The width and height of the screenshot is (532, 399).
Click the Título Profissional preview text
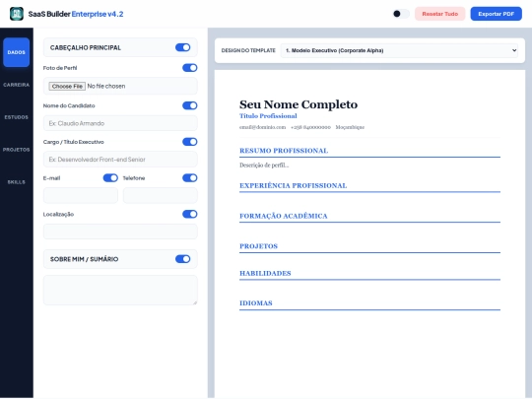pyautogui.click(x=268, y=116)
